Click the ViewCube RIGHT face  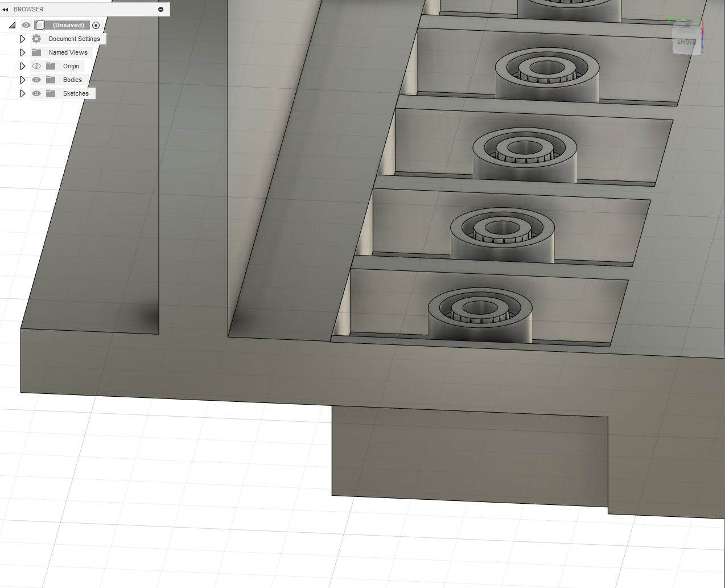point(686,42)
